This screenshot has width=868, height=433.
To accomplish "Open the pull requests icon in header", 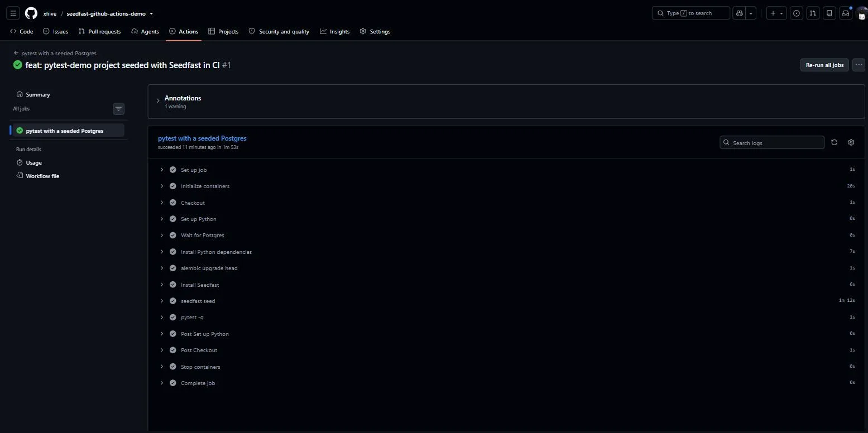I will 813,13.
